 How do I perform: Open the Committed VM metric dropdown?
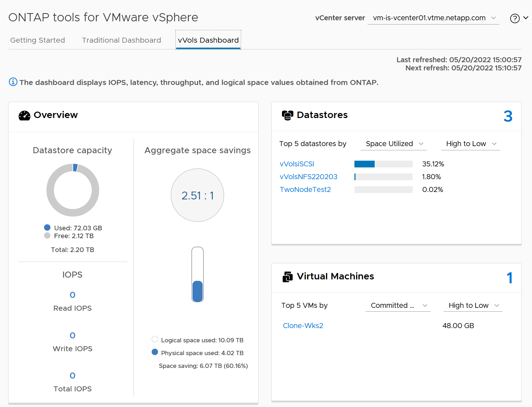398,305
